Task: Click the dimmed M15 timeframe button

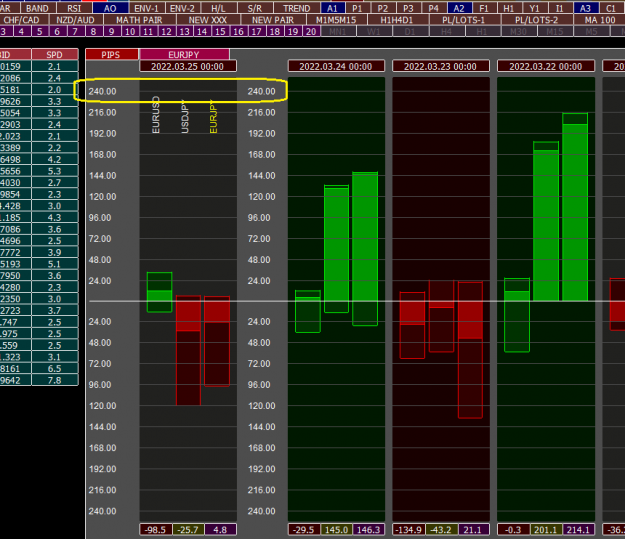Action: tap(555, 31)
